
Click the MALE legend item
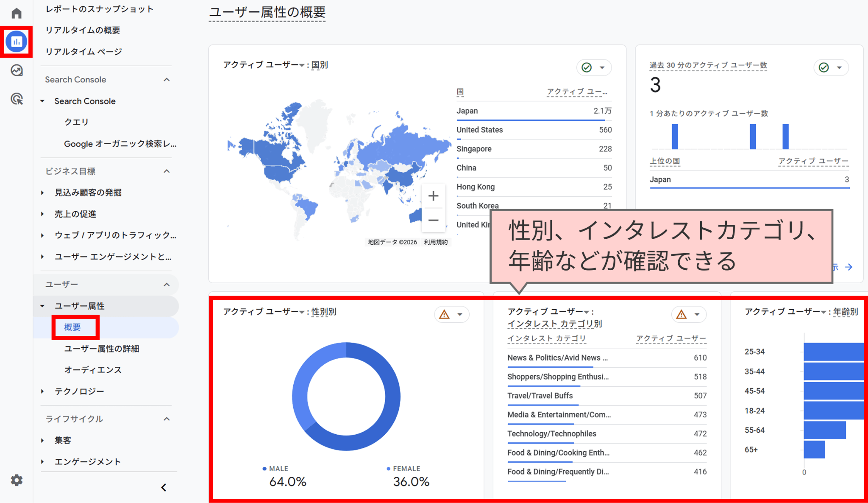(x=275, y=469)
